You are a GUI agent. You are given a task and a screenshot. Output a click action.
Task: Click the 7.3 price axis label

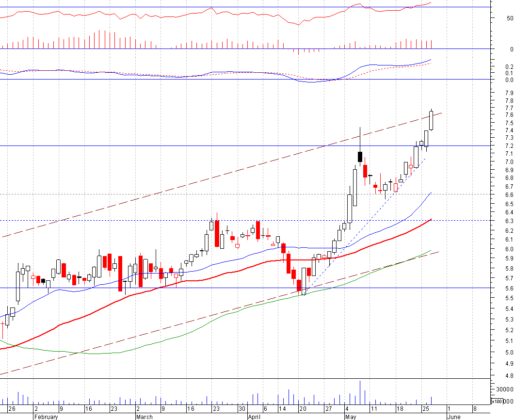[509, 138]
